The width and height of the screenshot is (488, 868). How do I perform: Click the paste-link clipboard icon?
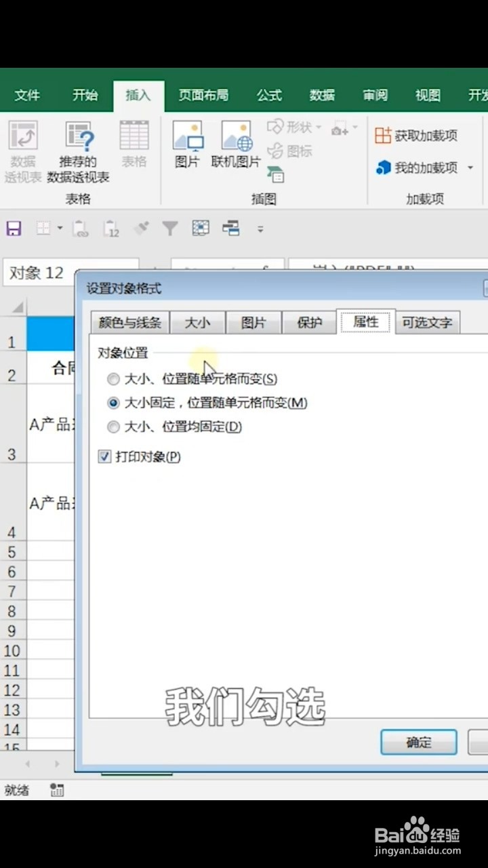pos(81,229)
